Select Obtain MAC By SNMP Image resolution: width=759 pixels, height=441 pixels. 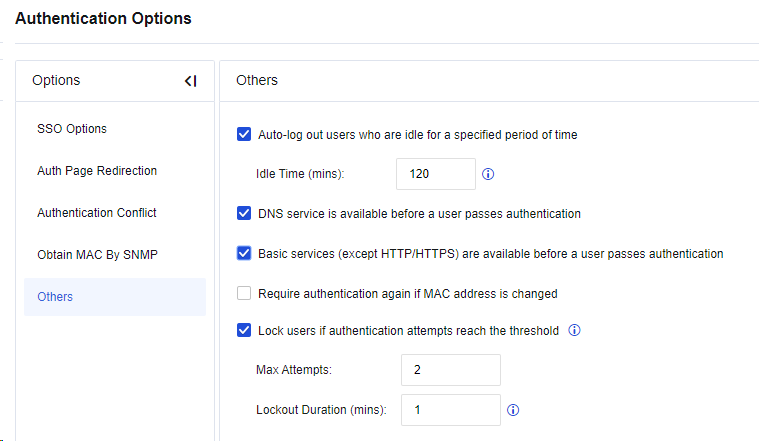(97, 255)
